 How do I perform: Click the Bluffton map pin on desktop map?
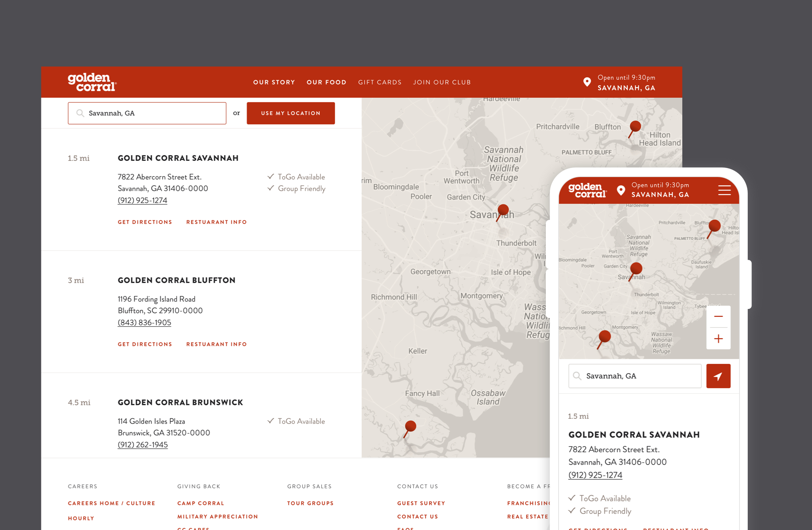[634, 129]
